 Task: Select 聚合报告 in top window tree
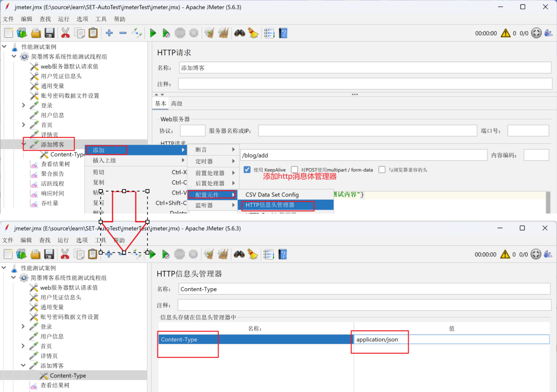point(52,174)
